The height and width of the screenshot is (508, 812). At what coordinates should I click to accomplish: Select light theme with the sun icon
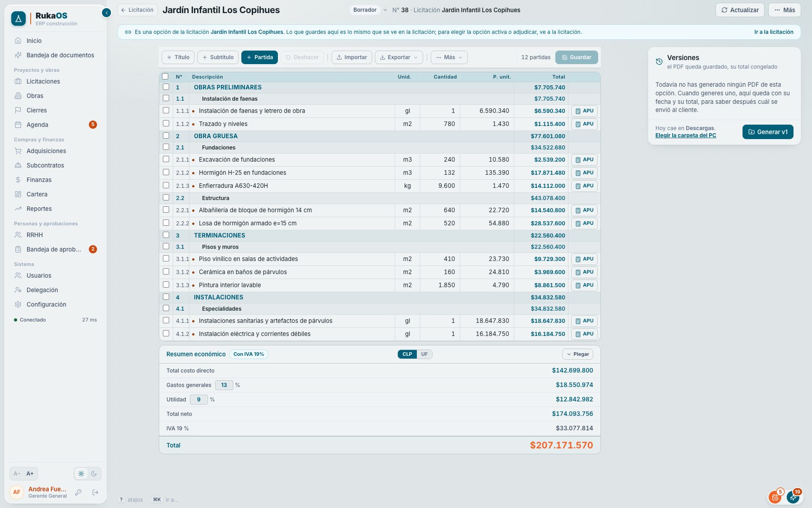tap(81, 474)
